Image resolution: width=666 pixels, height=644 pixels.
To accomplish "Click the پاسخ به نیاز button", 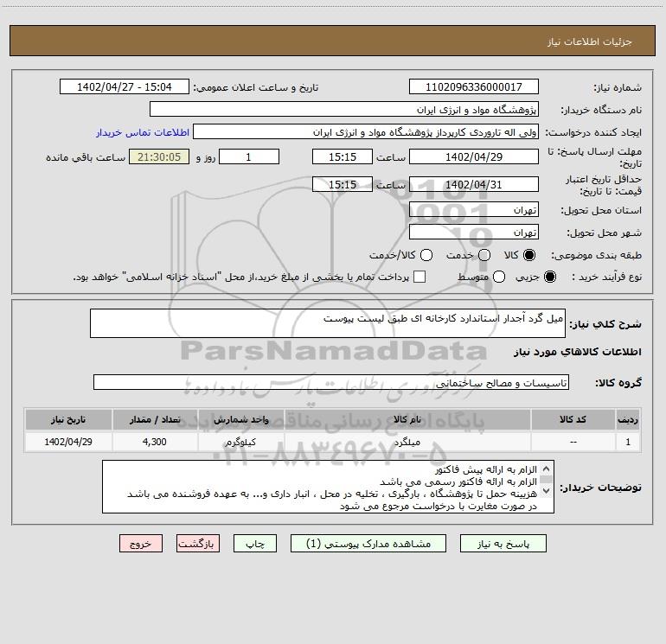I will click(x=503, y=544).
